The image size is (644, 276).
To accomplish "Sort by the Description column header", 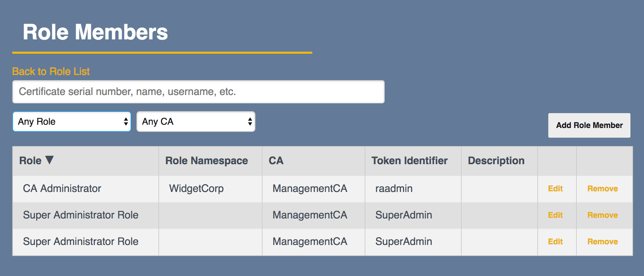I will tap(496, 161).
